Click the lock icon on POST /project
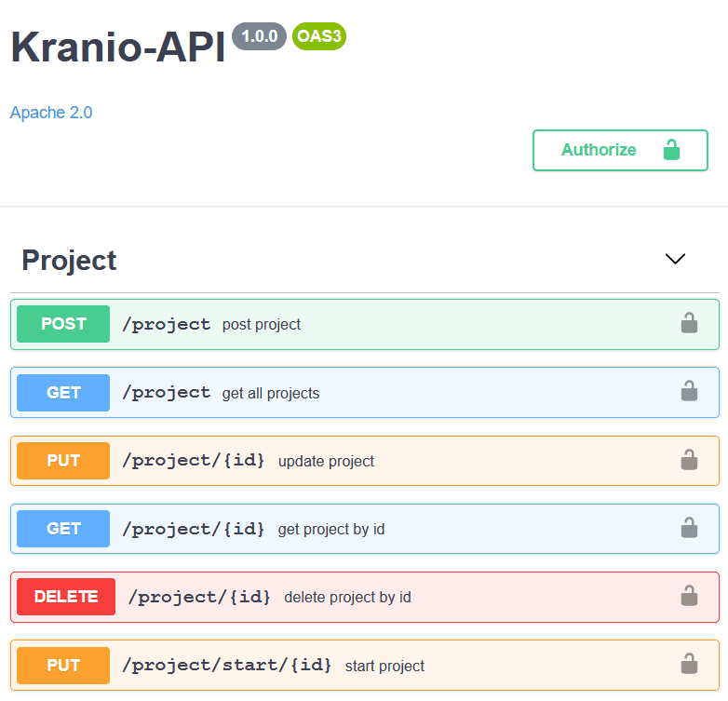 [x=689, y=324]
